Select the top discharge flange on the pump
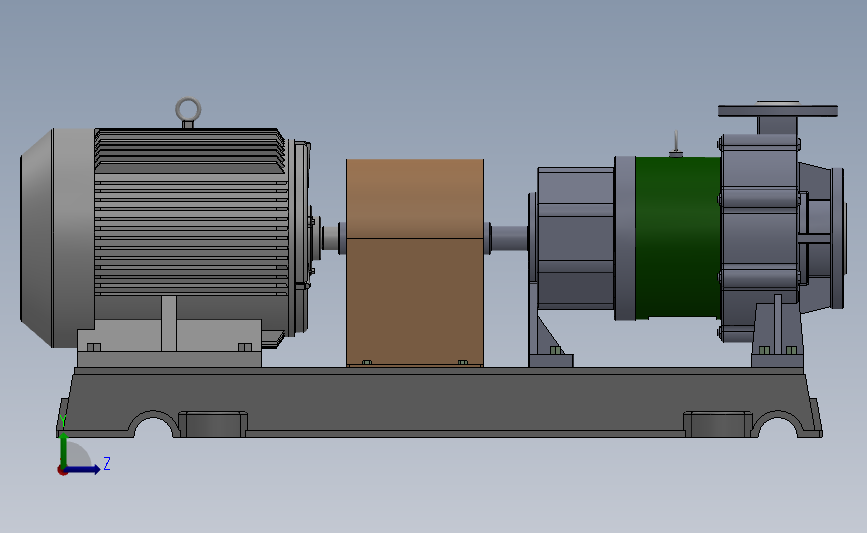 pyautogui.click(x=778, y=110)
